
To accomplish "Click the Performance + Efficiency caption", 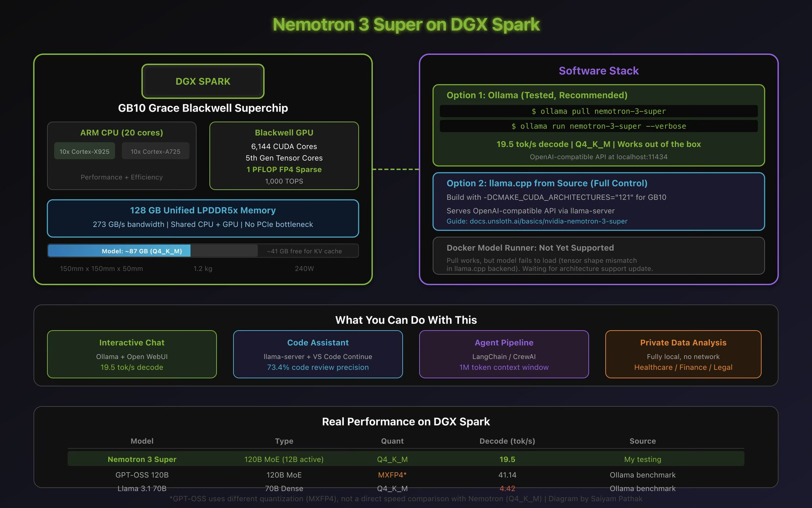I will pos(122,177).
